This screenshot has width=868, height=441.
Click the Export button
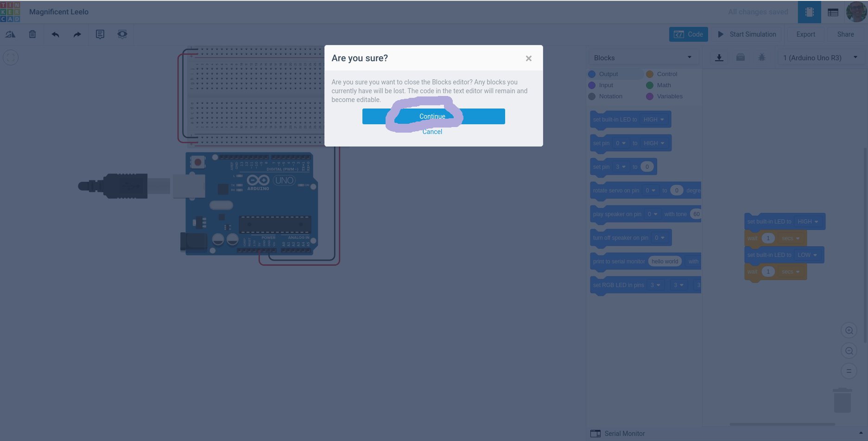[x=805, y=34]
